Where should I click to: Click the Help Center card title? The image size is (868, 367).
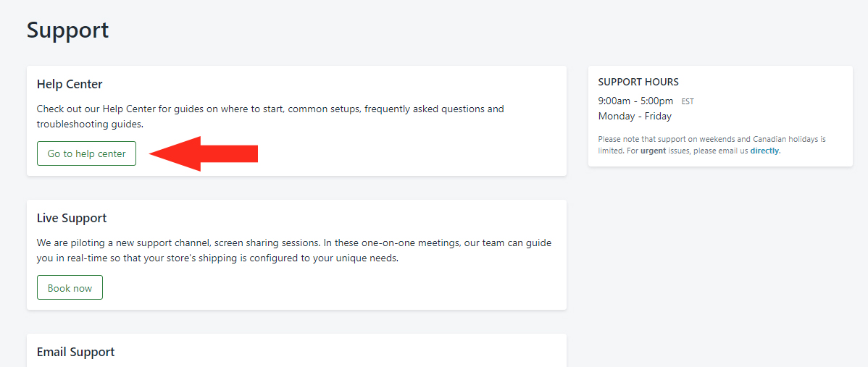coord(70,84)
